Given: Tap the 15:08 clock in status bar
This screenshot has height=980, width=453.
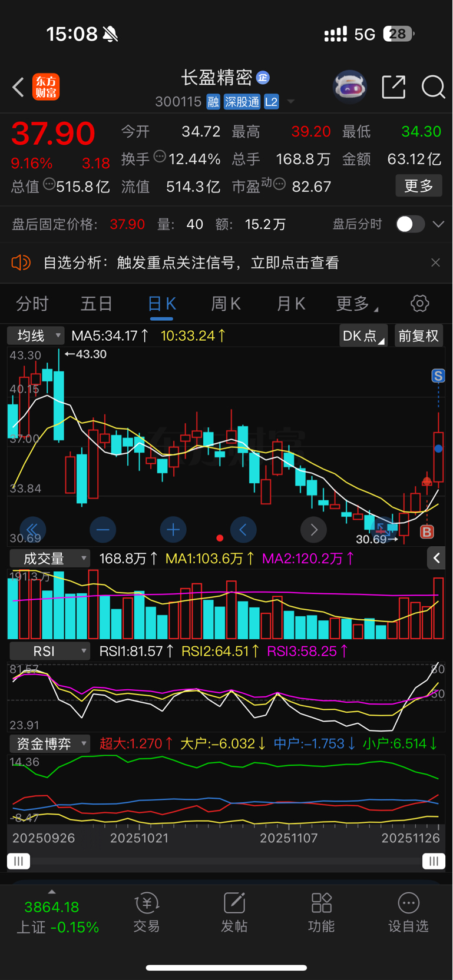Looking at the screenshot, I should 72,34.
